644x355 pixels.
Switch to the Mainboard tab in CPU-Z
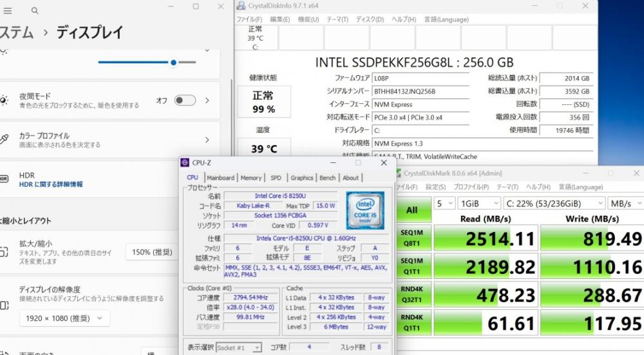pyautogui.click(x=220, y=178)
